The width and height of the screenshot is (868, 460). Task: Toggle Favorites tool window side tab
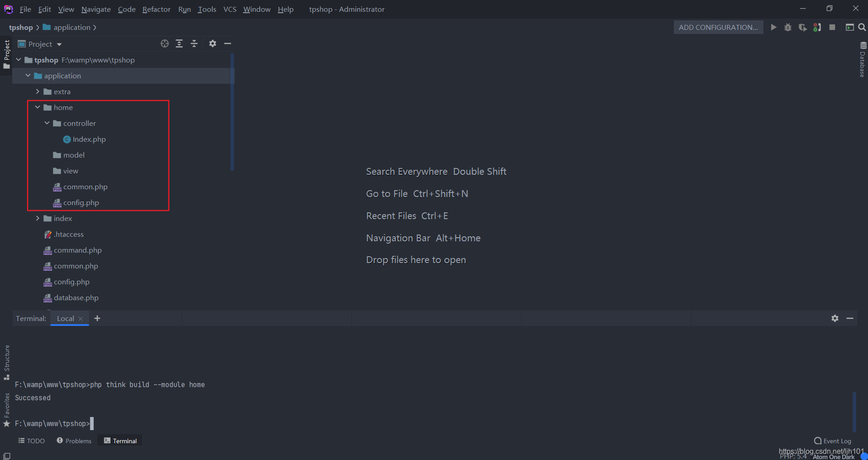pyautogui.click(x=6, y=410)
